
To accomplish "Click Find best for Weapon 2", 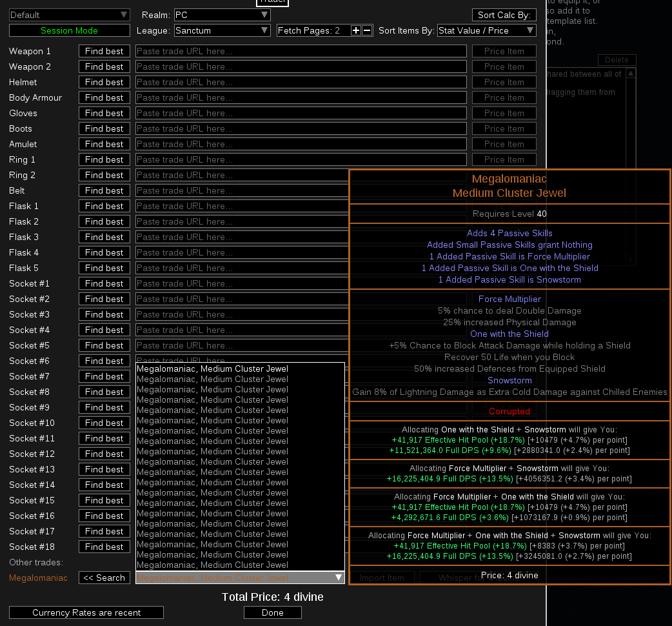I will pos(104,66).
